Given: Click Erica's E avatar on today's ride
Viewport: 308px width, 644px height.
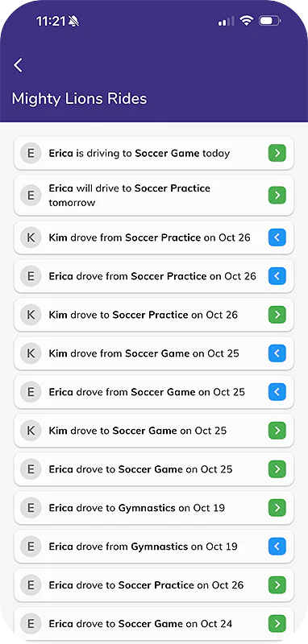Looking at the screenshot, I should point(31,153).
